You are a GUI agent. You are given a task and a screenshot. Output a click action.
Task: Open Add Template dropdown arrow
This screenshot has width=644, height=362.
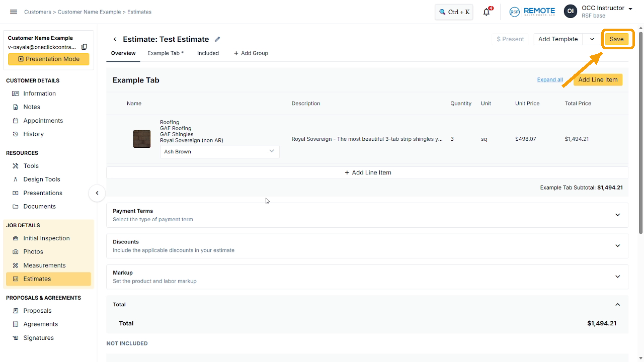click(592, 39)
